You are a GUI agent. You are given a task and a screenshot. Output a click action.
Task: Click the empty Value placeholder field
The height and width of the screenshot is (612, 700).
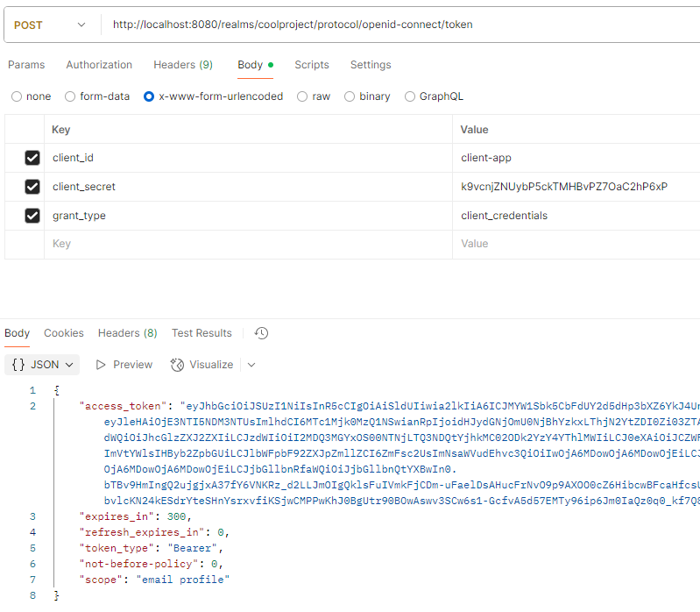pos(576,244)
